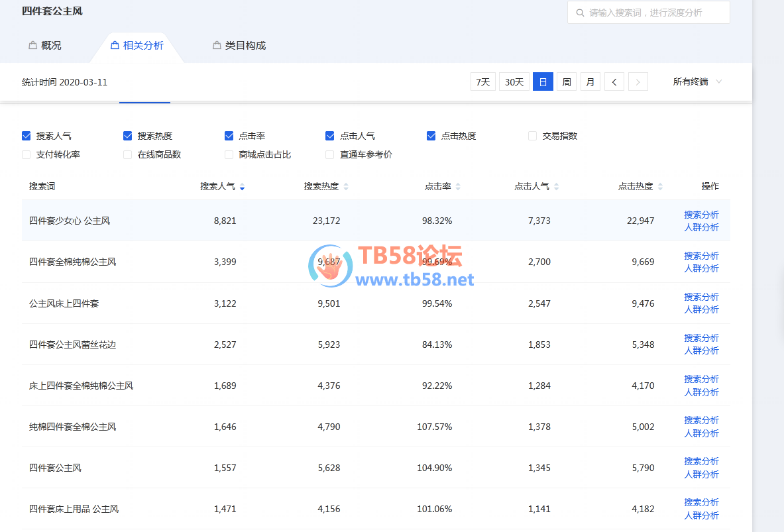Open 人群分析 for 四件套少女心 公主风
784x532 pixels.
702,227
